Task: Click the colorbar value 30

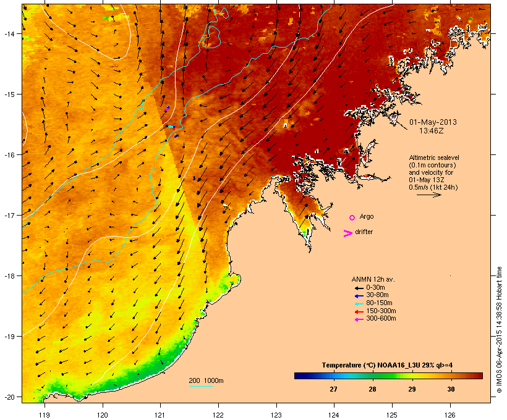Action: (451, 389)
